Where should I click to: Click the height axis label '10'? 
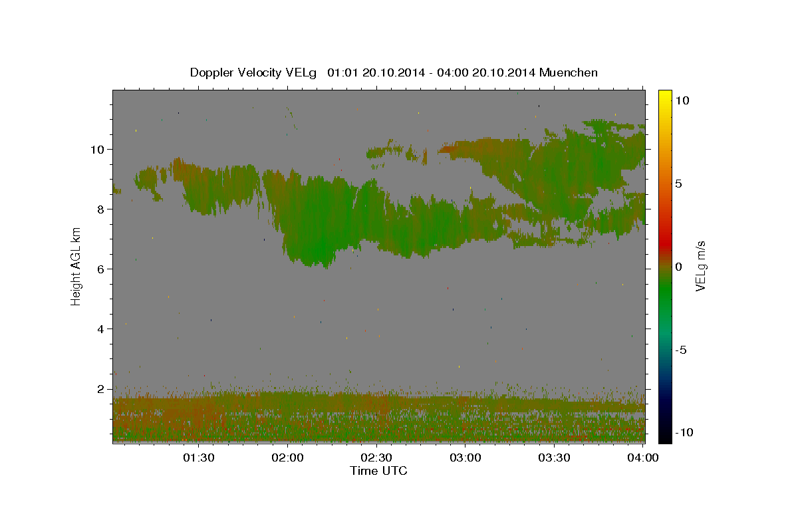pyautogui.click(x=98, y=149)
